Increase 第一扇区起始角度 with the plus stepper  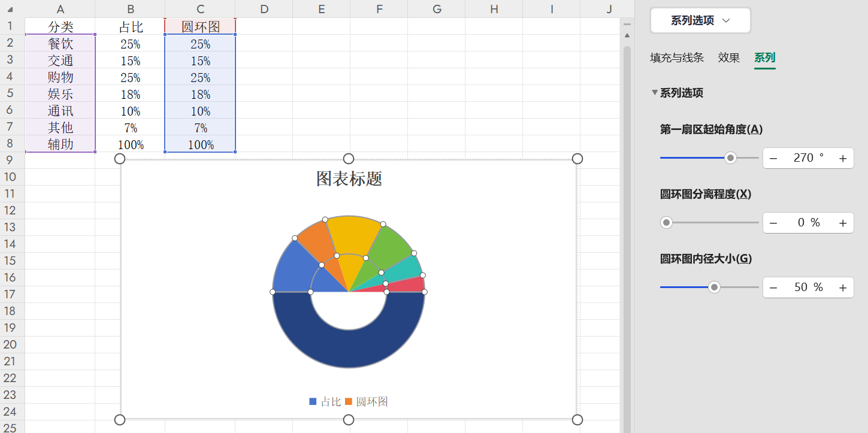click(x=842, y=158)
